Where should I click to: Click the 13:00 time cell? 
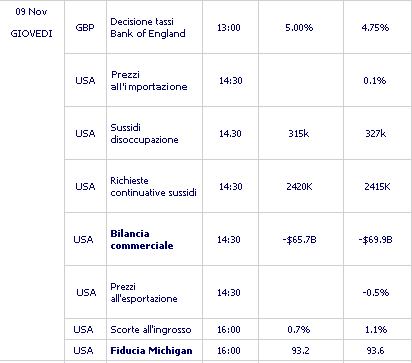(229, 27)
